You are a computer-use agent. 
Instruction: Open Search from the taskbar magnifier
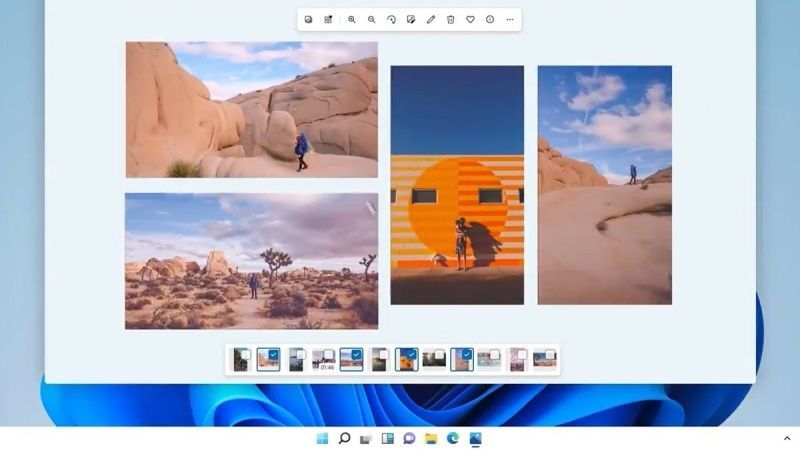pyautogui.click(x=344, y=438)
